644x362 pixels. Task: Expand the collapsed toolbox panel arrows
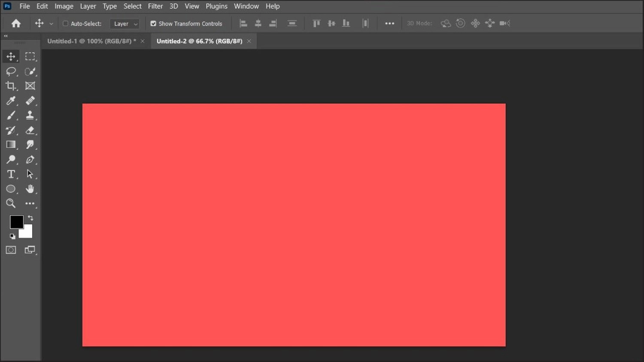[6, 36]
